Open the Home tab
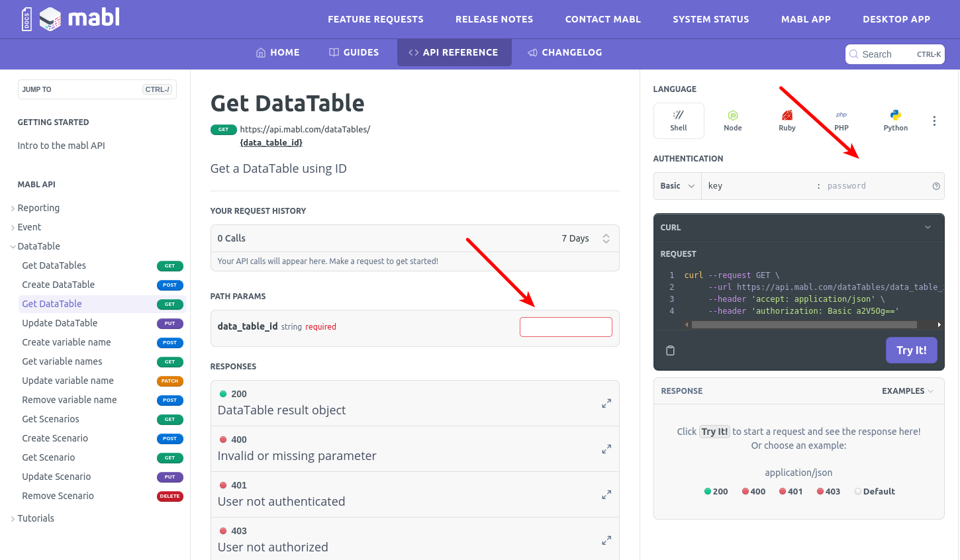Image resolution: width=960 pixels, height=560 pixels. click(278, 52)
